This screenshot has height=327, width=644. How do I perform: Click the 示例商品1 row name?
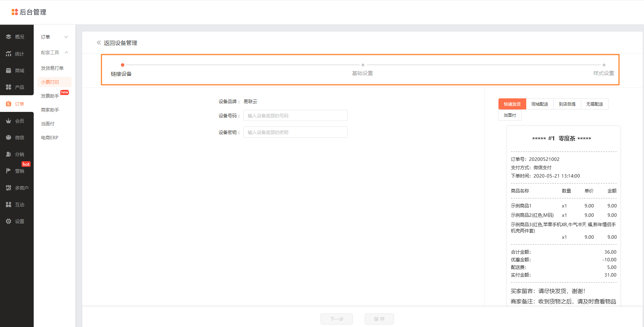521,206
